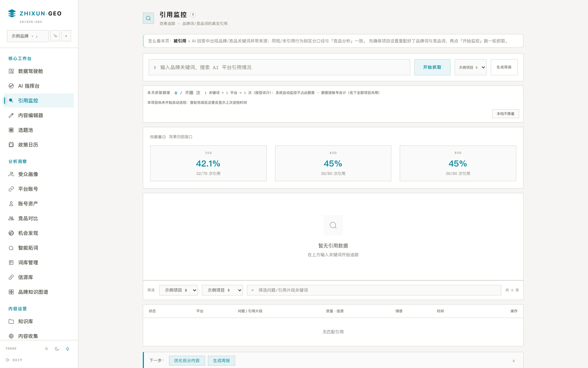
Task: Click the pencil edit icon beside brand selector
Action: (55, 36)
